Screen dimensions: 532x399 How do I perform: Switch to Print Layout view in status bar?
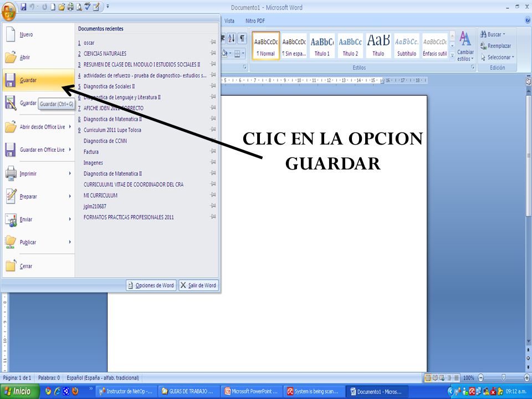point(428,377)
